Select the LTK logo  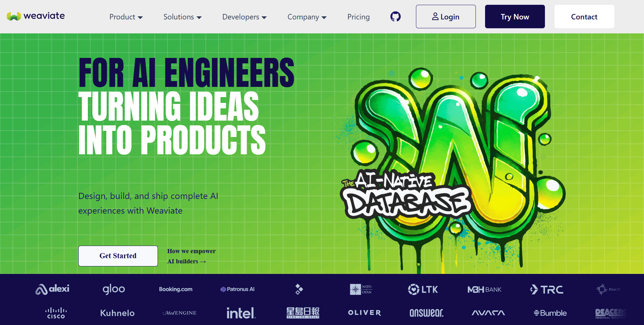[x=423, y=289]
